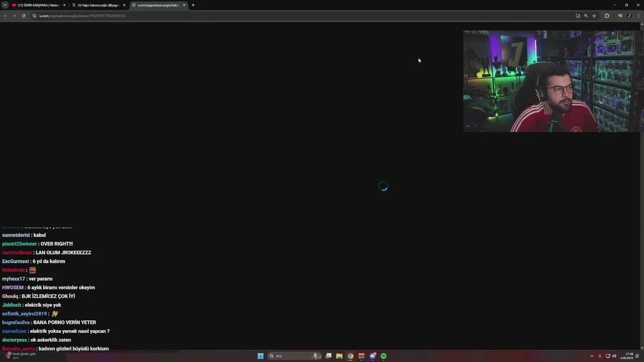Open File Explorer from taskbar
This screenshot has width=644, height=362.
pyautogui.click(x=339, y=356)
